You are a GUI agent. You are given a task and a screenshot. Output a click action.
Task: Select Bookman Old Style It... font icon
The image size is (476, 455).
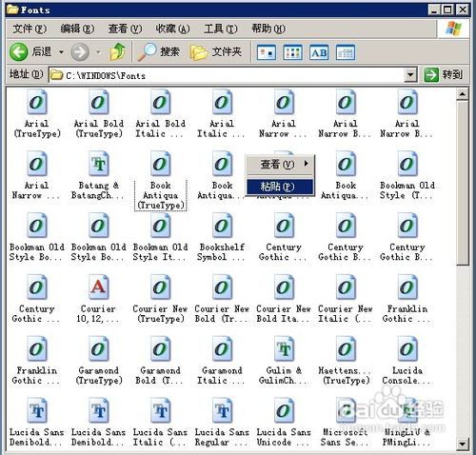161,226
